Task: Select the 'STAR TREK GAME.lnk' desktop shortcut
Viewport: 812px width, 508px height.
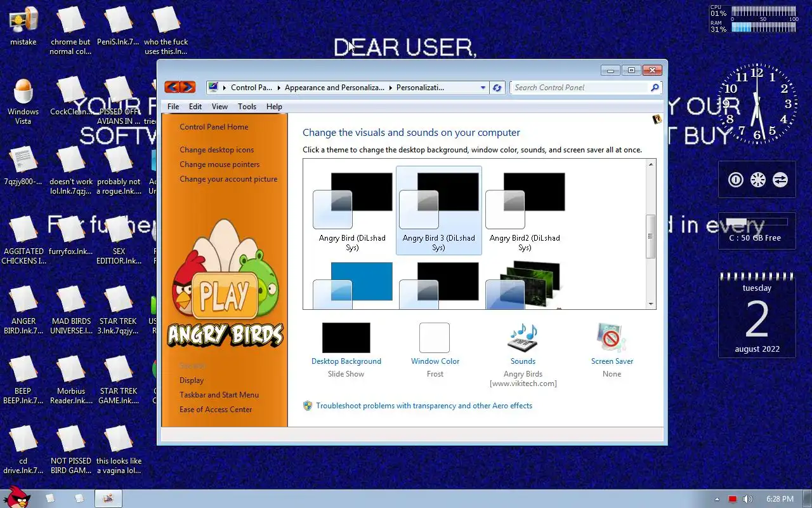Action: pos(118,379)
